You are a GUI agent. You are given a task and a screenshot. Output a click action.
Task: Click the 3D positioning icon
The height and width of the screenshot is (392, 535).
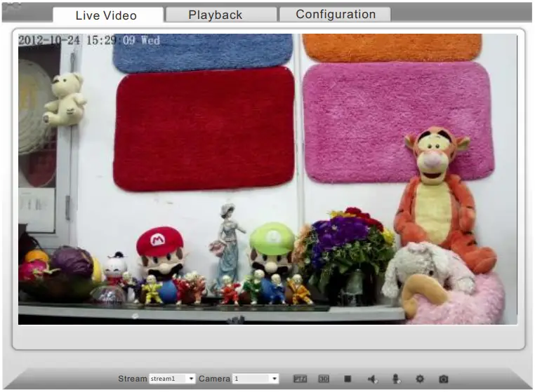[324, 379]
